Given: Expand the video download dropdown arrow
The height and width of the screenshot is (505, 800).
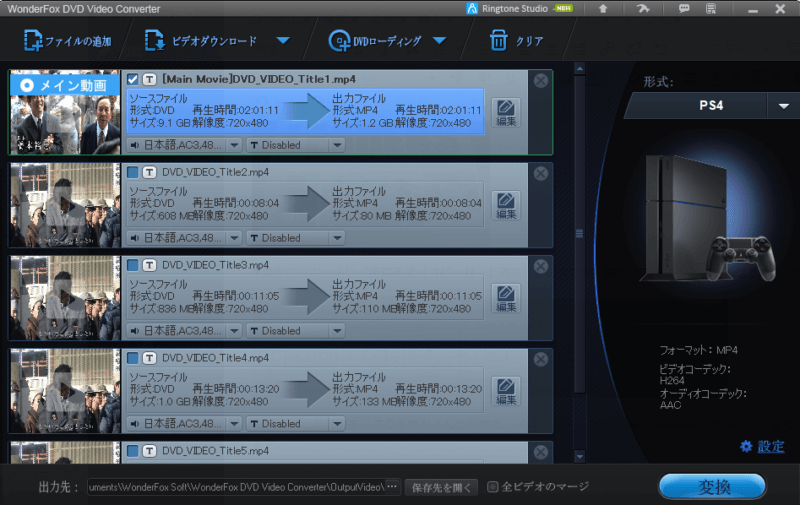Looking at the screenshot, I should coord(283,40).
